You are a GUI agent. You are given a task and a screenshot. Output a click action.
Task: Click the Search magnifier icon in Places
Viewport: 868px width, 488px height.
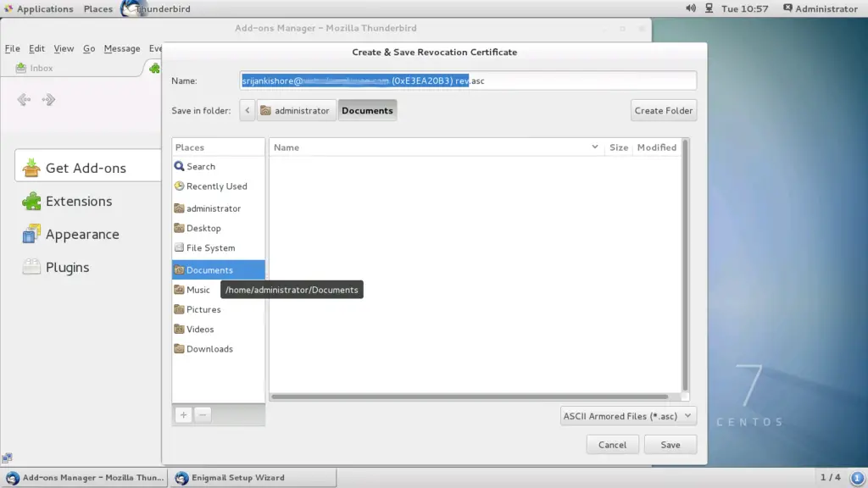[179, 166]
